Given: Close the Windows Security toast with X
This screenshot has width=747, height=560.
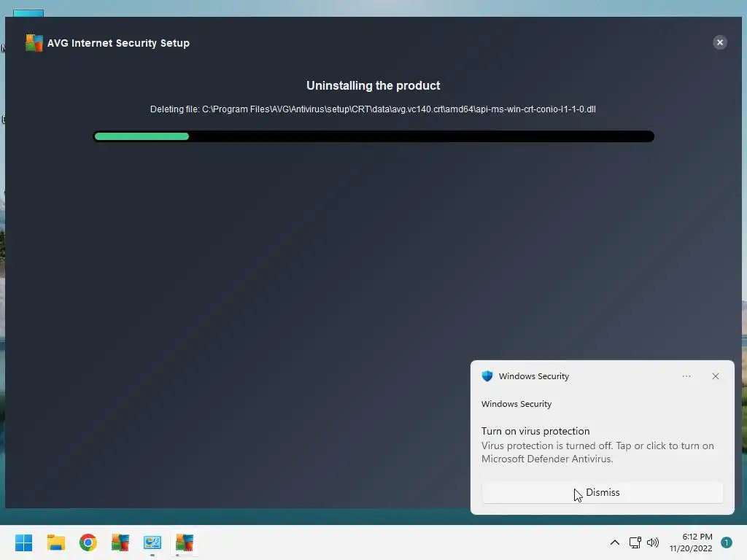Looking at the screenshot, I should tap(715, 376).
